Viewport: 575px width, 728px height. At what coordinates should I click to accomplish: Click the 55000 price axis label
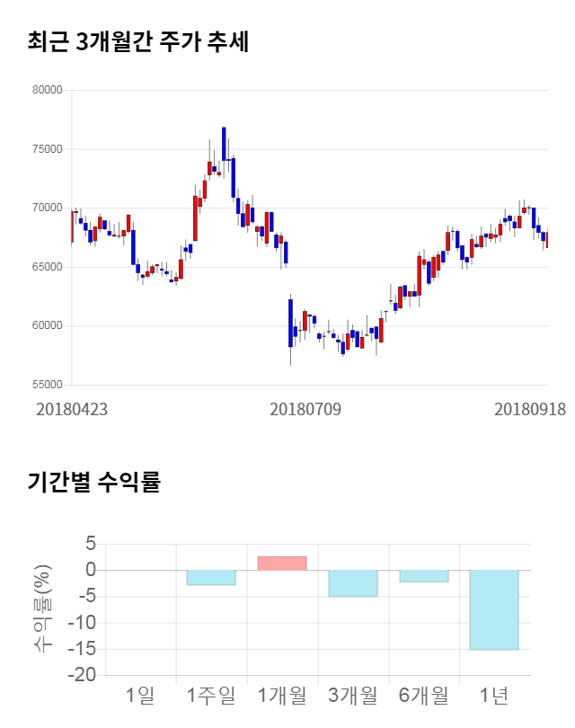47,385
